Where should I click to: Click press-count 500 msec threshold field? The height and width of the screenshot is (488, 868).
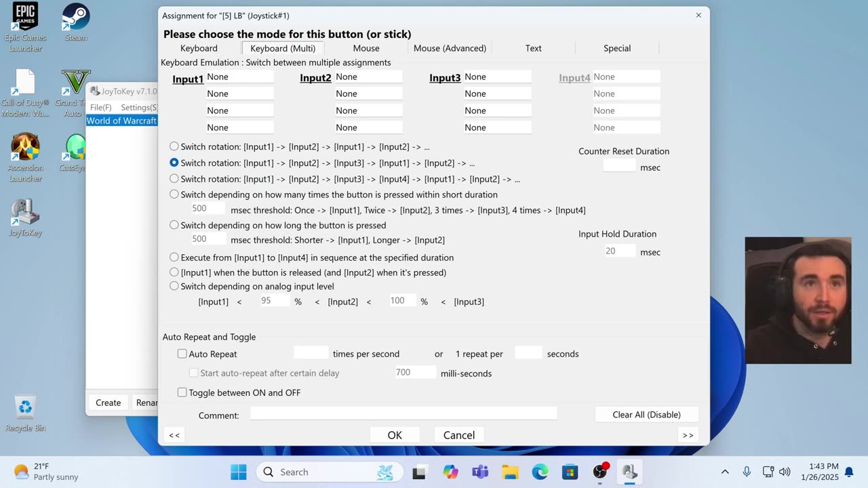point(208,209)
